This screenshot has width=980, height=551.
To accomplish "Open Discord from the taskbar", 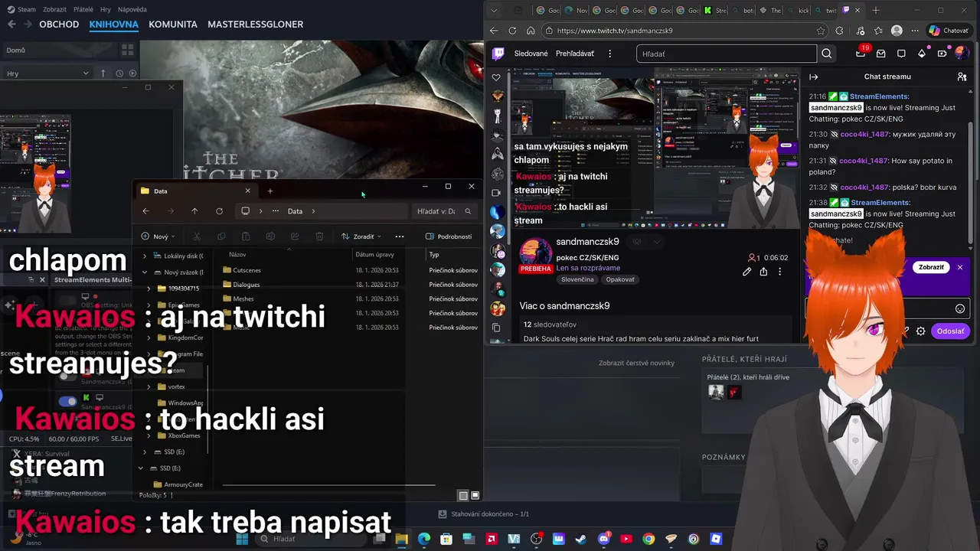I will [604, 539].
